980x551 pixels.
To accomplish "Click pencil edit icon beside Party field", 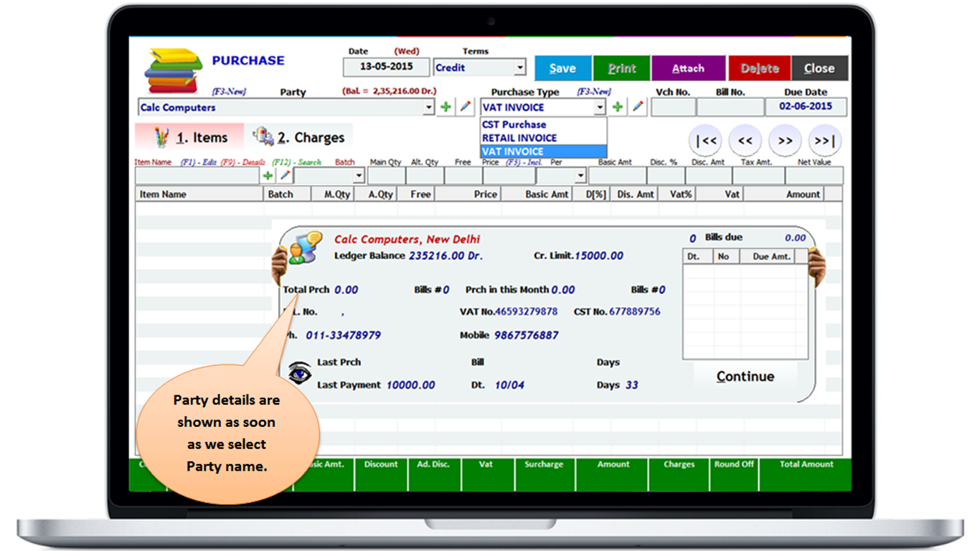I will click(x=465, y=107).
